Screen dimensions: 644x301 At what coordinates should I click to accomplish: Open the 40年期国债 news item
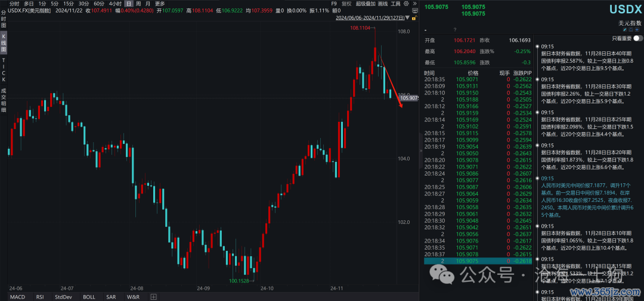click(589, 57)
